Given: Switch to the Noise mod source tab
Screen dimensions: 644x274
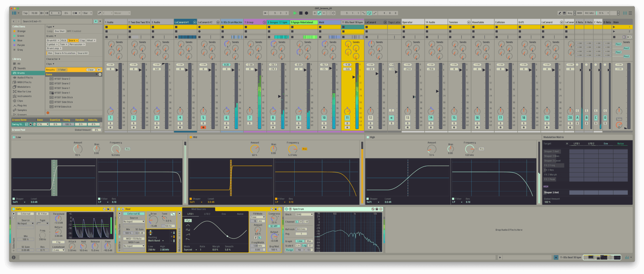Looking at the screenshot, I should click(x=240, y=214).
